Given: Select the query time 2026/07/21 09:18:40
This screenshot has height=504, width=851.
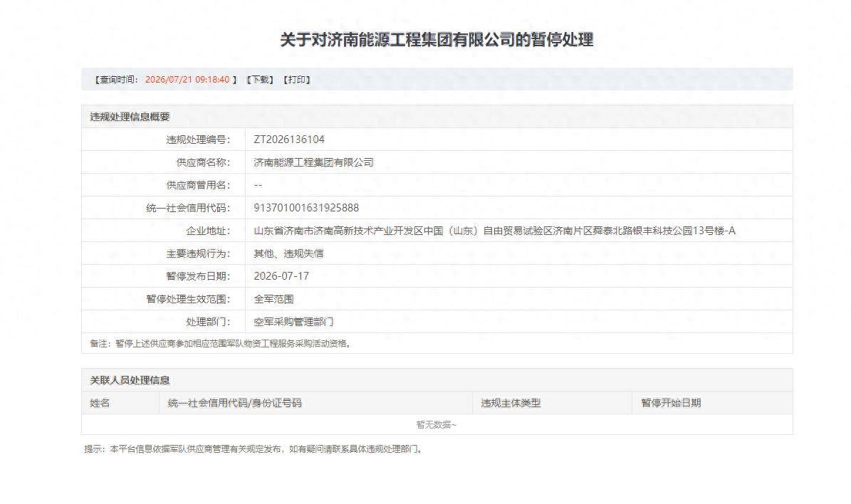Looking at the screenshot, I should point(187,80).
